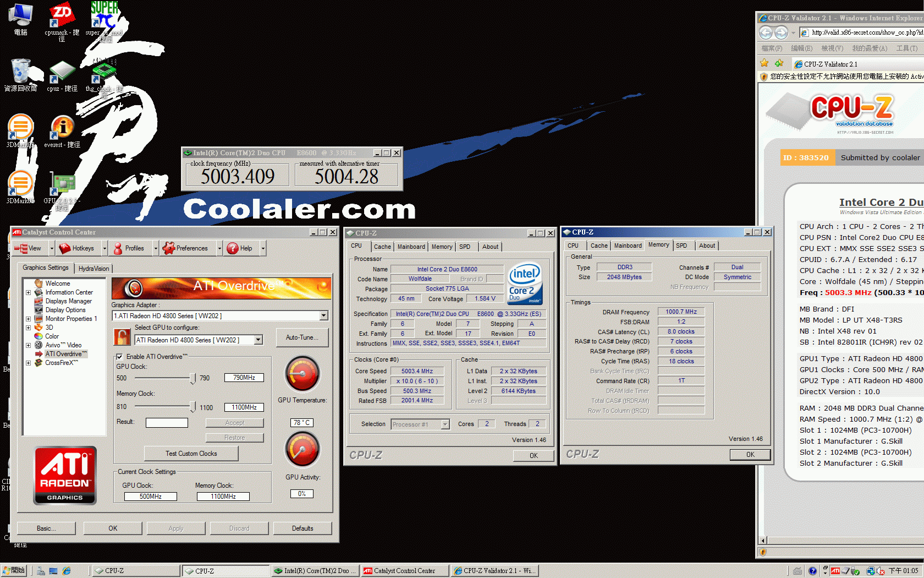Viewport: 924px width, 578px height.
Task: Click the Preferences icon in Catalyst toolbar
Action: point(168,248)
